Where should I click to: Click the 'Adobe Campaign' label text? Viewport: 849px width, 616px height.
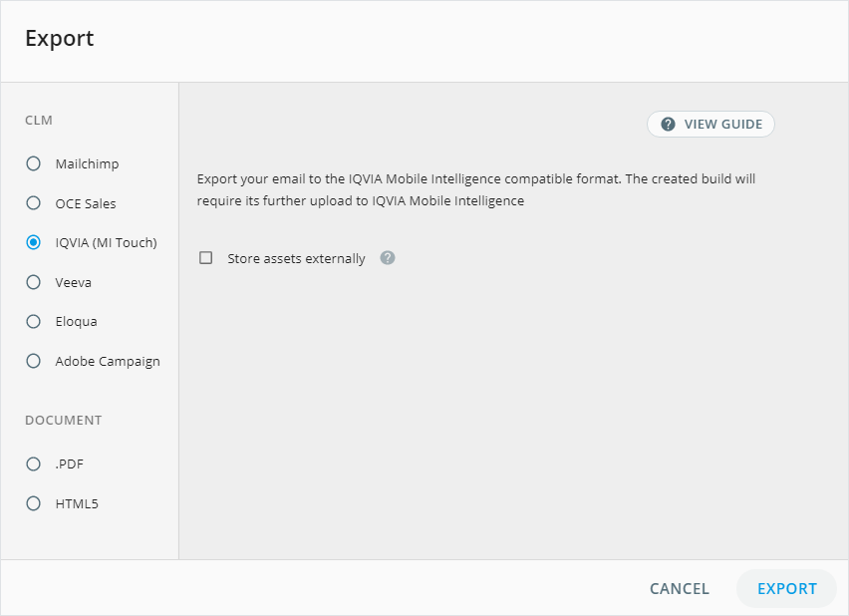(108, 361)
